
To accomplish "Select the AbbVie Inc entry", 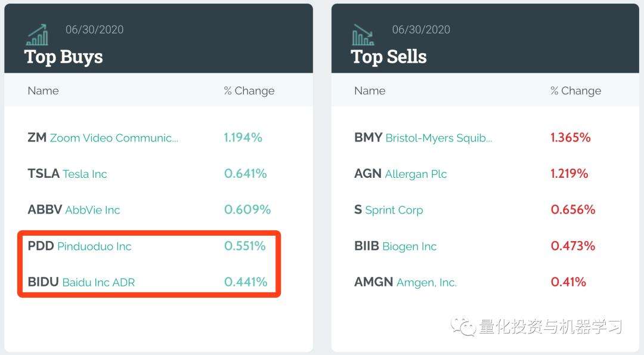I will click(x=92, y=210).
